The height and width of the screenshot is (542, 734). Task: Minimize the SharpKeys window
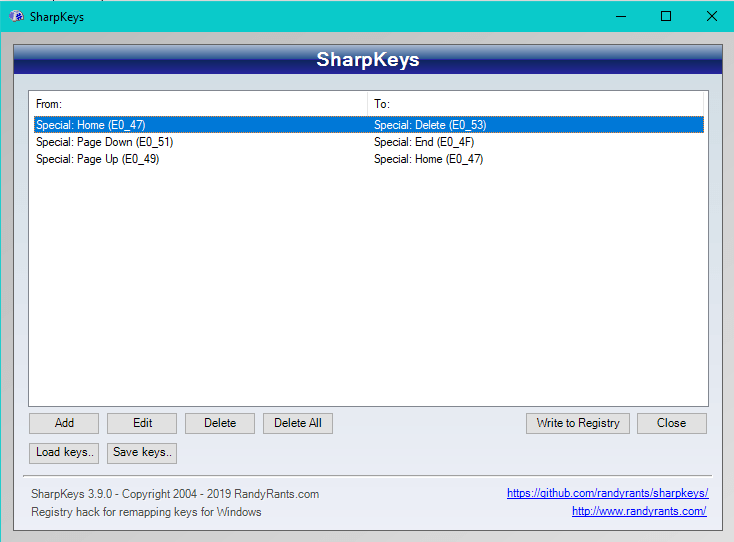(x=621, y=16)
